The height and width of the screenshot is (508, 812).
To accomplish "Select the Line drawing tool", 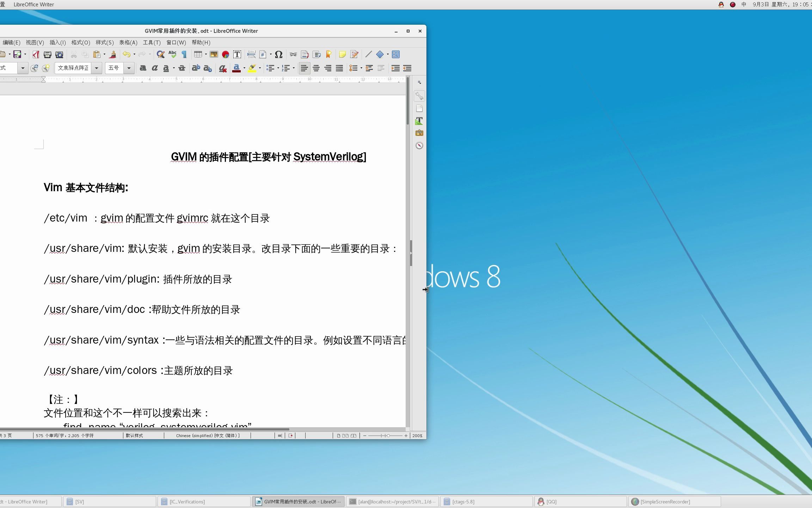I will pos(368,54).
